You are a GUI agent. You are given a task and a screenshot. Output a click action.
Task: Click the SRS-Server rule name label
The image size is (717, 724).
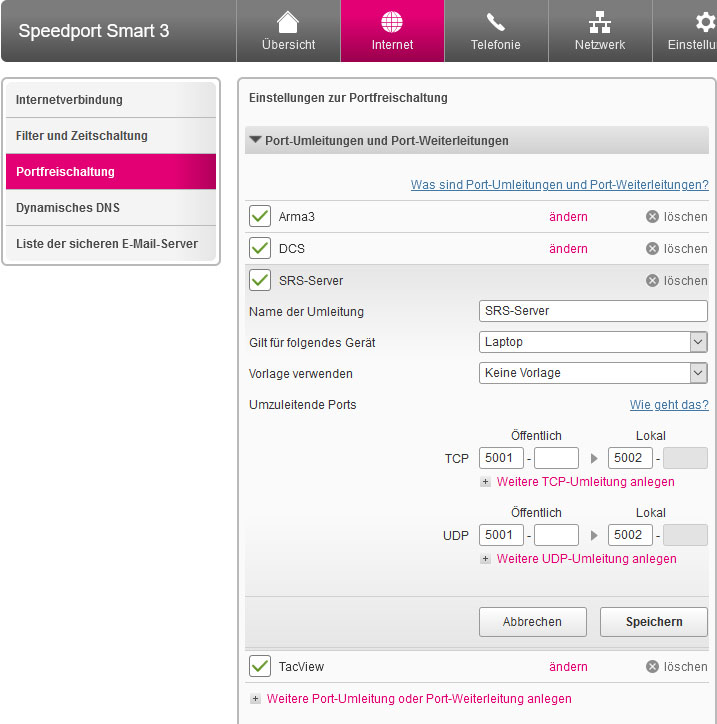[311, 281]
